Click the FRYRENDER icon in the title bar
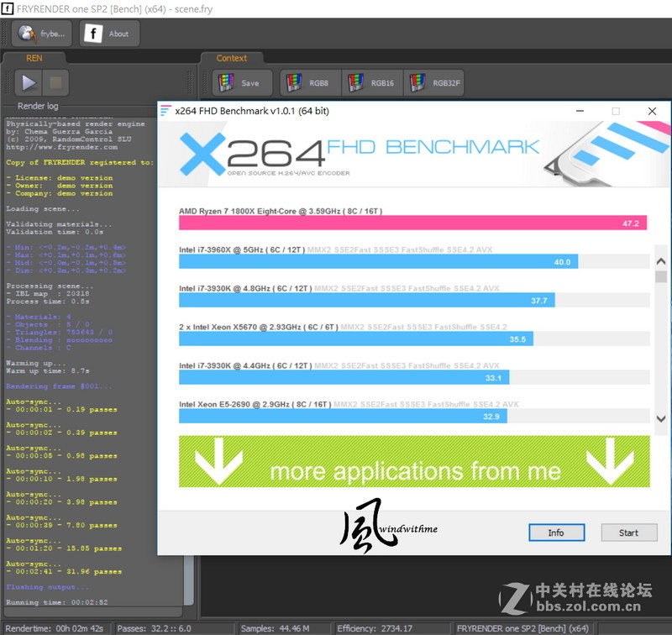672x635 pixels. tap(8, 8)
